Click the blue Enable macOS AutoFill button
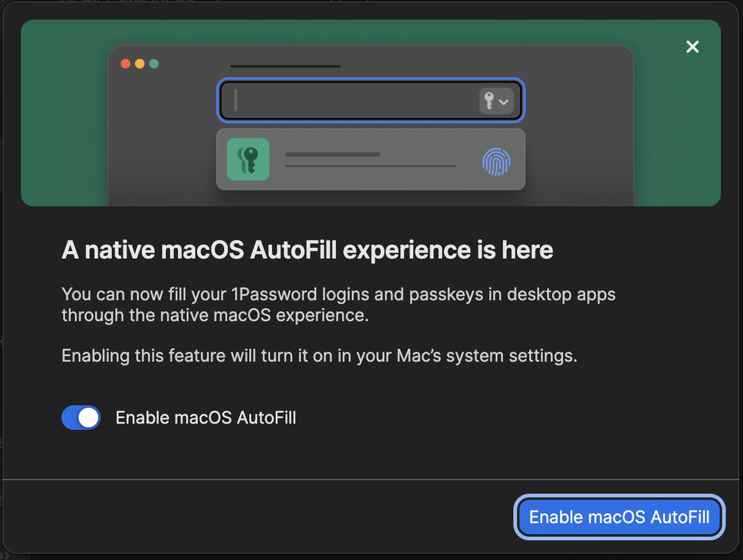This screenshot has width=743, height=560. click(x=619, y=517)
